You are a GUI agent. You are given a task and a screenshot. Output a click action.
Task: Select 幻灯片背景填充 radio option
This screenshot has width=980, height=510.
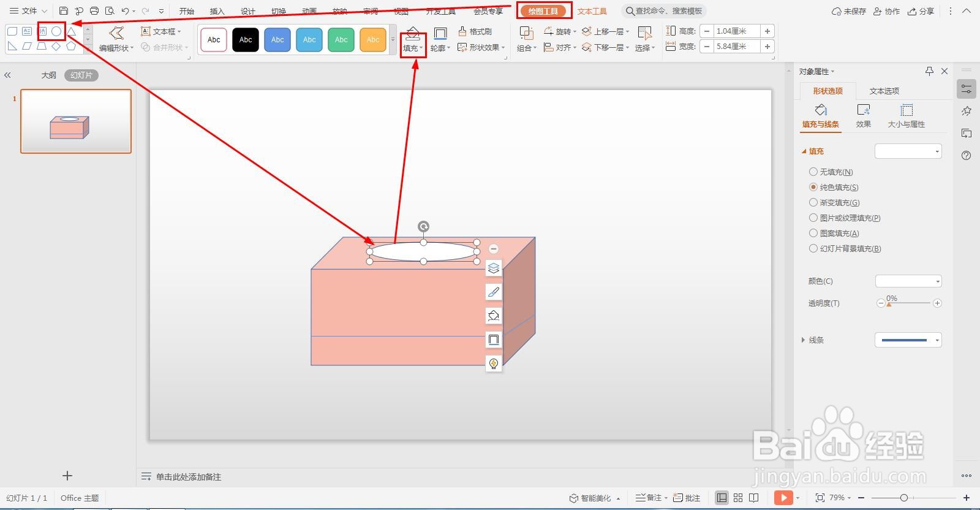point(813,248)
